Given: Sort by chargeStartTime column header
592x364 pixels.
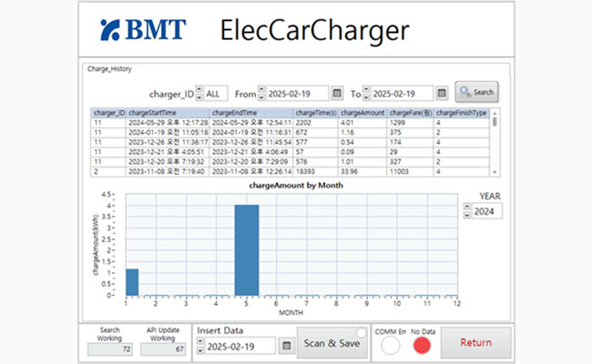Looking at the screenshot, I should click(x=164, y=113).
